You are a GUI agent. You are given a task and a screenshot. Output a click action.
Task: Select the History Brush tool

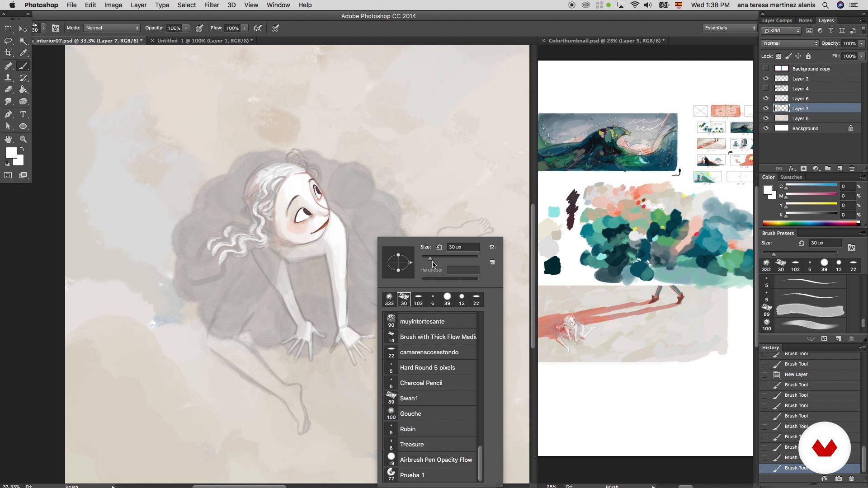point(23,78)
